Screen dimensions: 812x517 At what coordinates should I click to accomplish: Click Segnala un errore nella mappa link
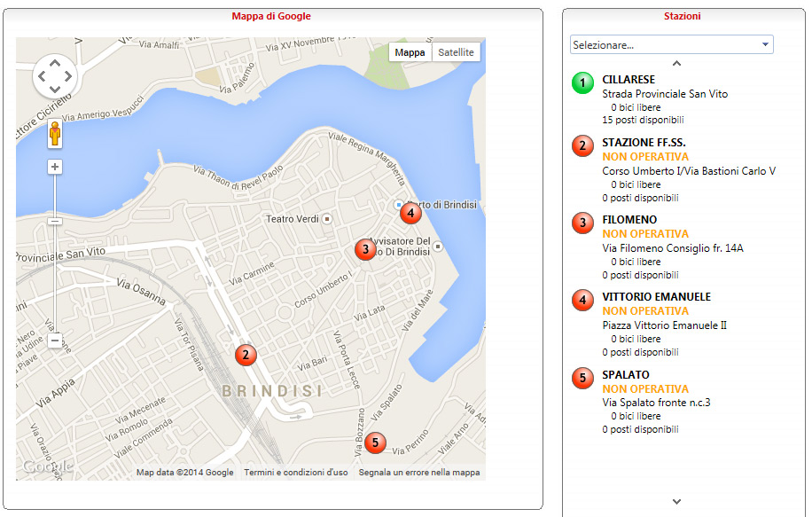click(x=419, y=473)
